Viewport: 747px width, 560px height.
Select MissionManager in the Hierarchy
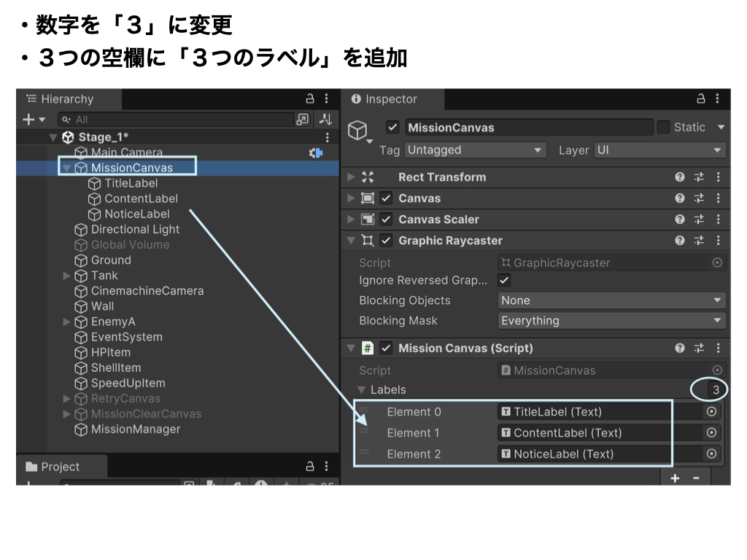tap(135, 429)
